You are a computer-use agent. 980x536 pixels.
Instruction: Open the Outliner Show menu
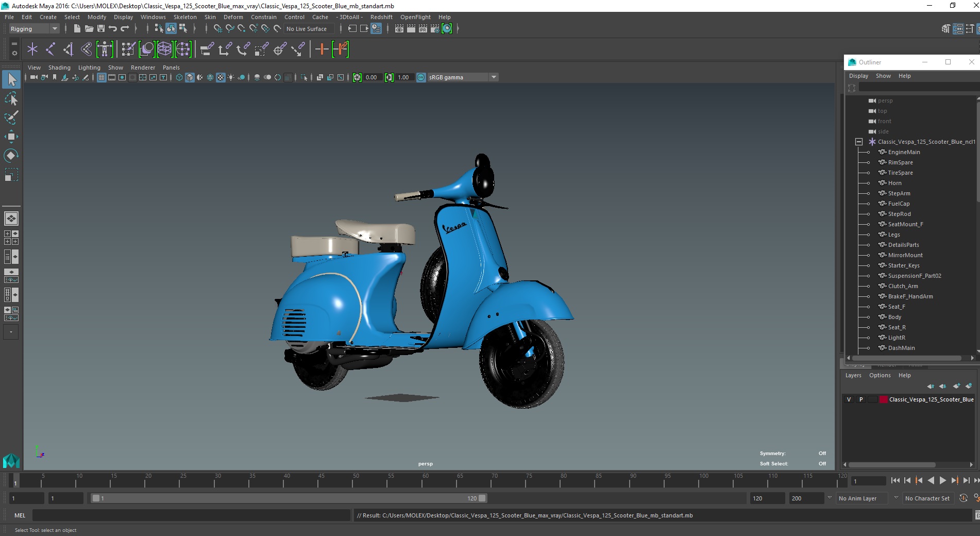click(x=883, y=76)
